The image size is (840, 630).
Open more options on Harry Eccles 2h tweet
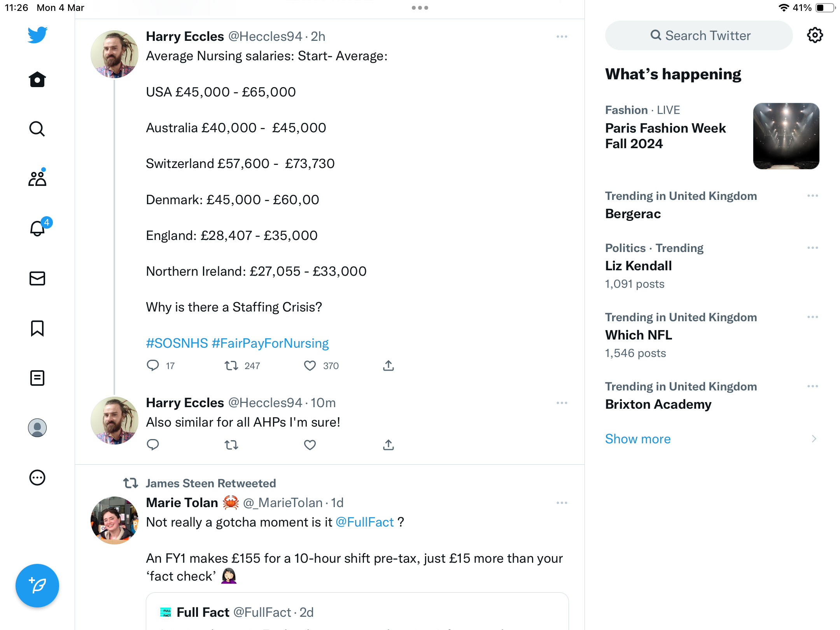(562, 37)
